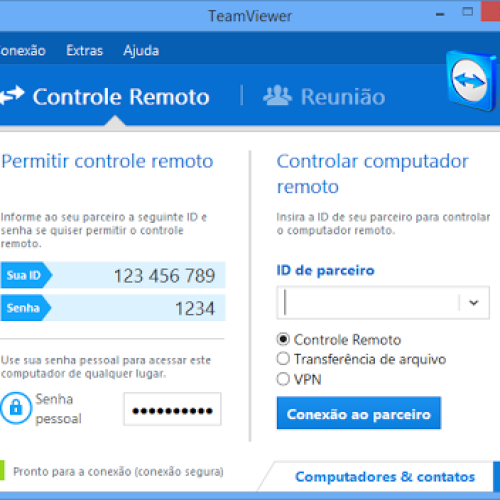Select the VPN radio button

coord(283,379)
